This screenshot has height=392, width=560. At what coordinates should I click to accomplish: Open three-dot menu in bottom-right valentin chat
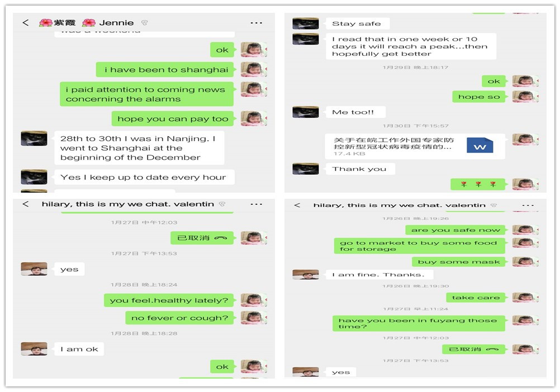pos(528,205)
